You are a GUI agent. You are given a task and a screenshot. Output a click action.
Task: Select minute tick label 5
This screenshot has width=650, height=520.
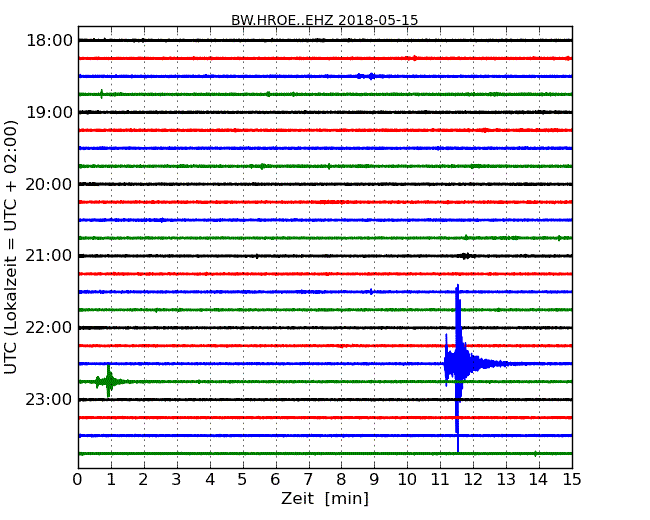[x=243, y=480]
